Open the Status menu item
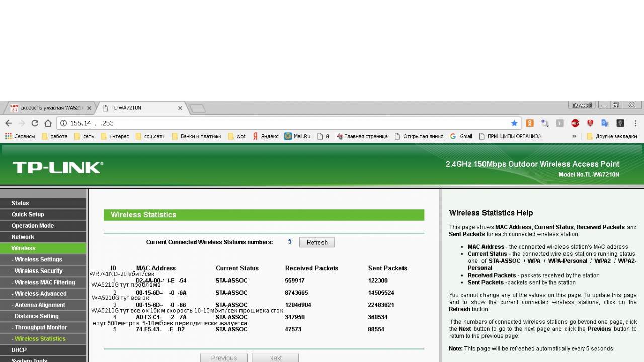This screenshot has height=362, width=644. click(x=43, y=203)
